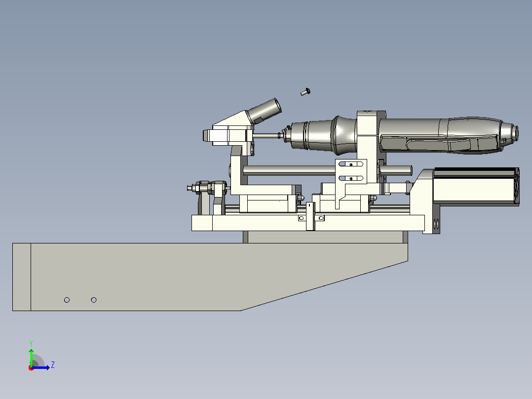Click the "Y" axis label
Screen dimensions: 532x399
click(x=31, y=343)
